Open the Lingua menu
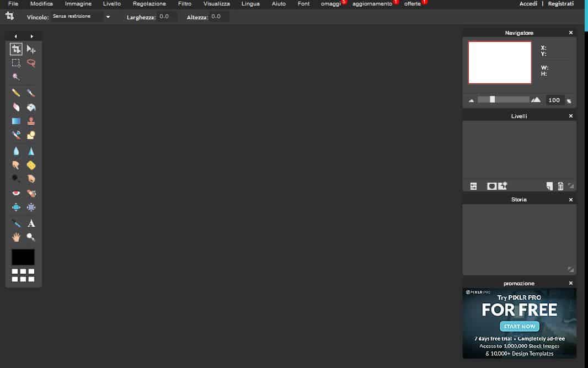The width and height of the screenshot is (588, 368). [x=250, y=3]
